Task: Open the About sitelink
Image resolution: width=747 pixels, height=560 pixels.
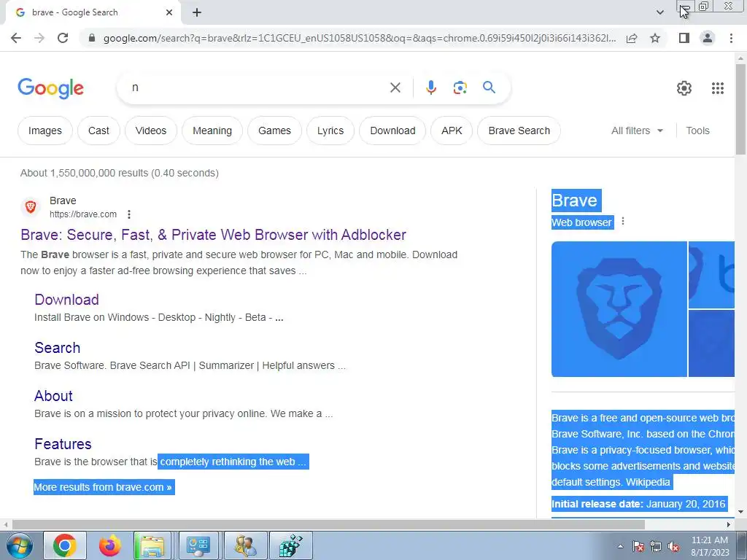Action: [x=53, y=396]
